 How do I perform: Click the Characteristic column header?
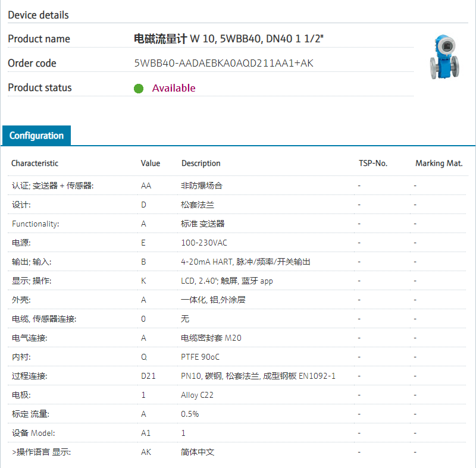coord(35,164)
